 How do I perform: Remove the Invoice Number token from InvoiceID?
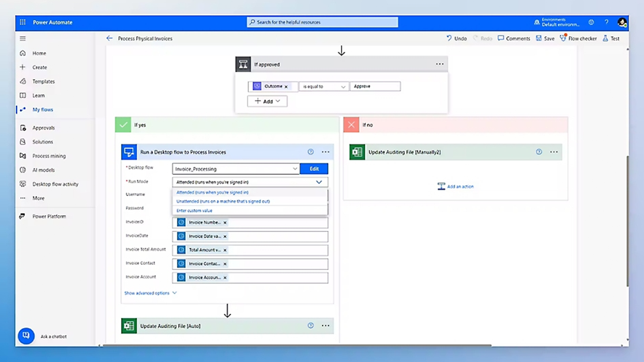tap(225, 223)
